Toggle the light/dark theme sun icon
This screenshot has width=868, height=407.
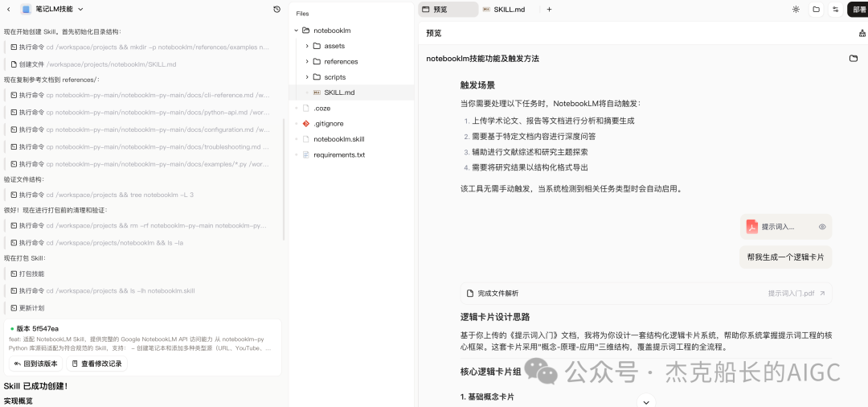coord(796,10)
